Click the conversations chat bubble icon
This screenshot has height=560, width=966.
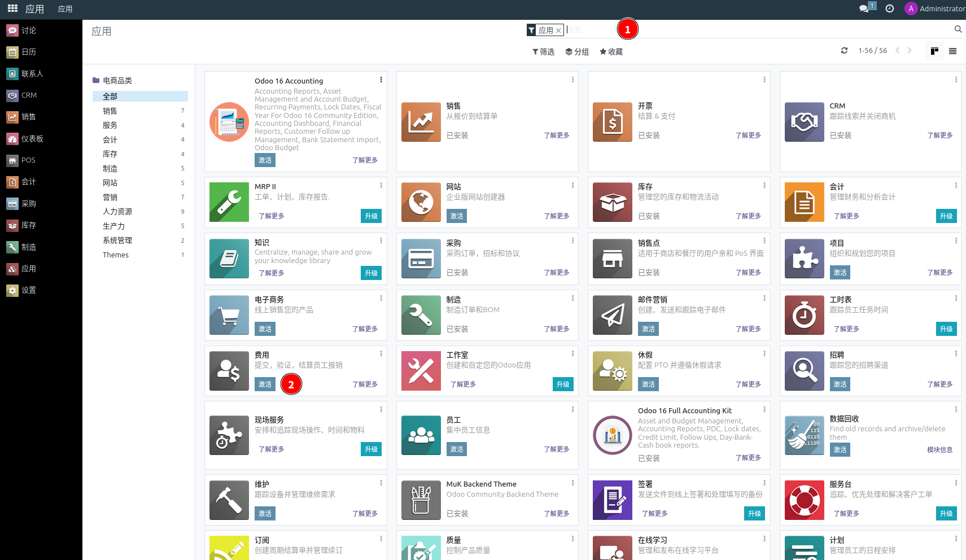[x=864, y=8]
